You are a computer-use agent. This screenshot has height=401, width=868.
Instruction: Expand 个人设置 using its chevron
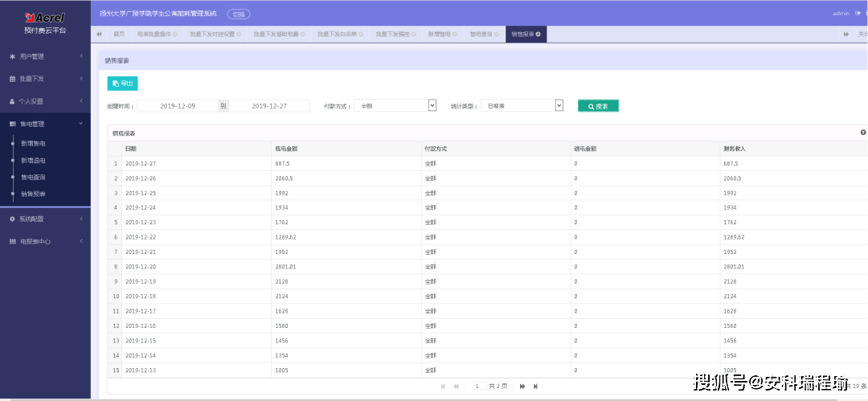point(81,102)
